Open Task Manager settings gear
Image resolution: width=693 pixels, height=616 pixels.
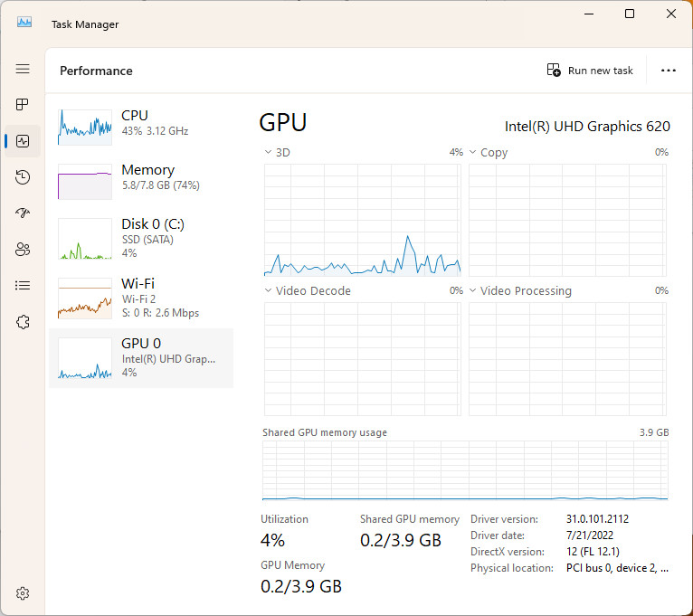click(x=23, y=593)
